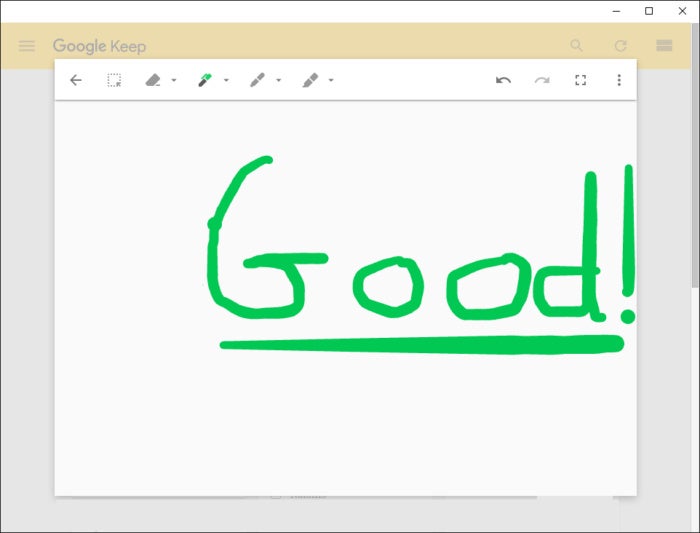
Task: Open the Eraser options dropdown arrow
Action: [x=174, y=80]
